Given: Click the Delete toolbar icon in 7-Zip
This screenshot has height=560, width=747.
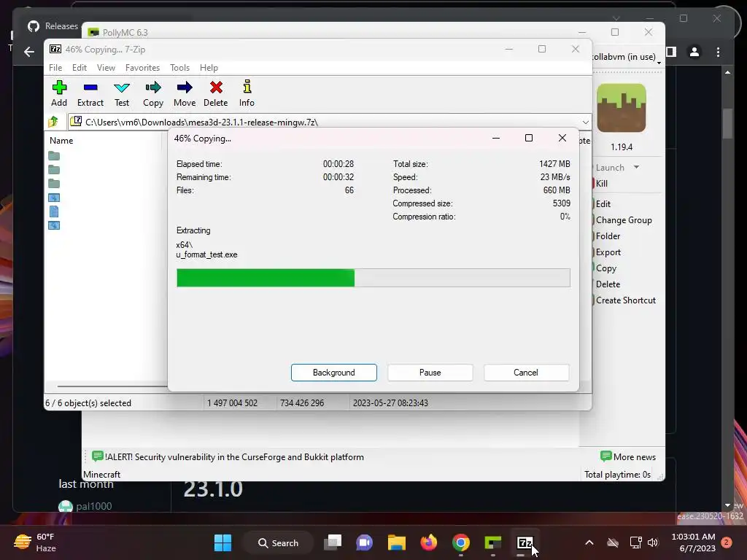Looking at the screenshot, I should click(216, 93).
